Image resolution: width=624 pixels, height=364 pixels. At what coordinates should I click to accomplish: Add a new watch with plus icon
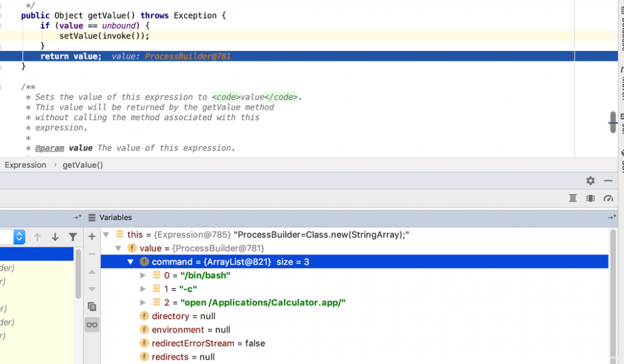[x=92, y=237]
